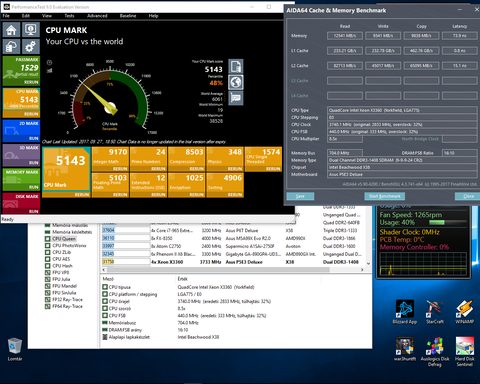
Task: Open the Help menu in PerformanceTest
Action: point(153,16)
